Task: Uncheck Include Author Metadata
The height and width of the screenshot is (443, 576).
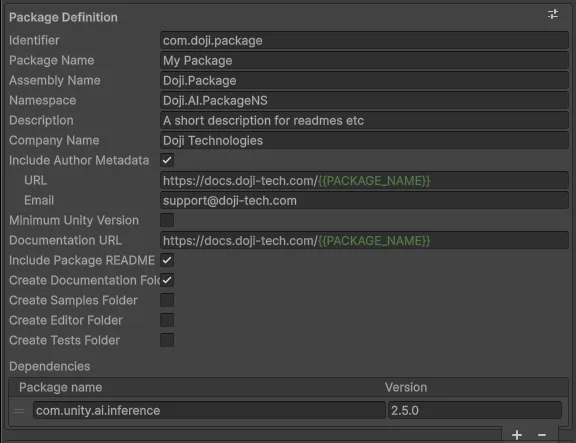Action: [x=167, y=160]
